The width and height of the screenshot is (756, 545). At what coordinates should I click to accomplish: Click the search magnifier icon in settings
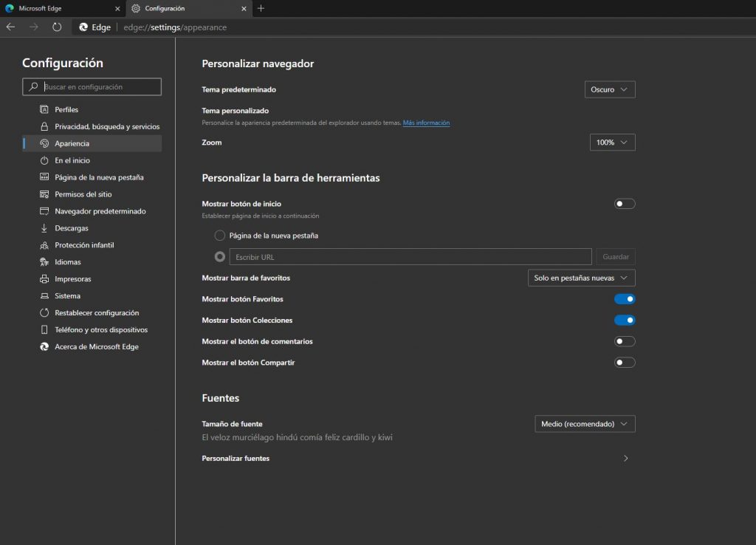click(x=33, y=86)
